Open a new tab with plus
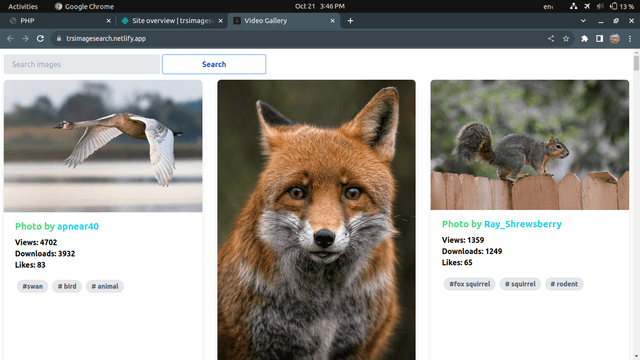The width and height of the screenshot is (640, 360). pyautogui.click(x=350, y=21)
